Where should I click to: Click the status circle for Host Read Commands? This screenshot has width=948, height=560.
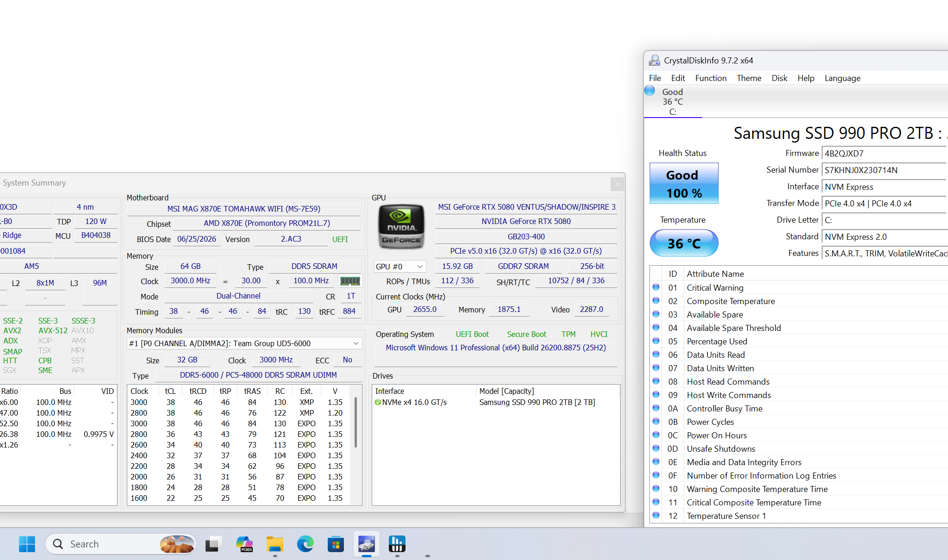tap(656, 381)
